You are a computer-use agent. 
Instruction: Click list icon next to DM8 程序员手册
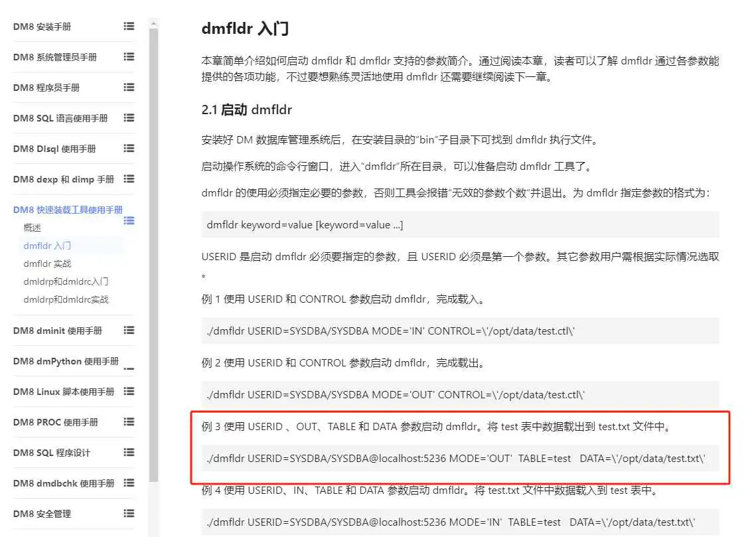[x=129, y=88]
